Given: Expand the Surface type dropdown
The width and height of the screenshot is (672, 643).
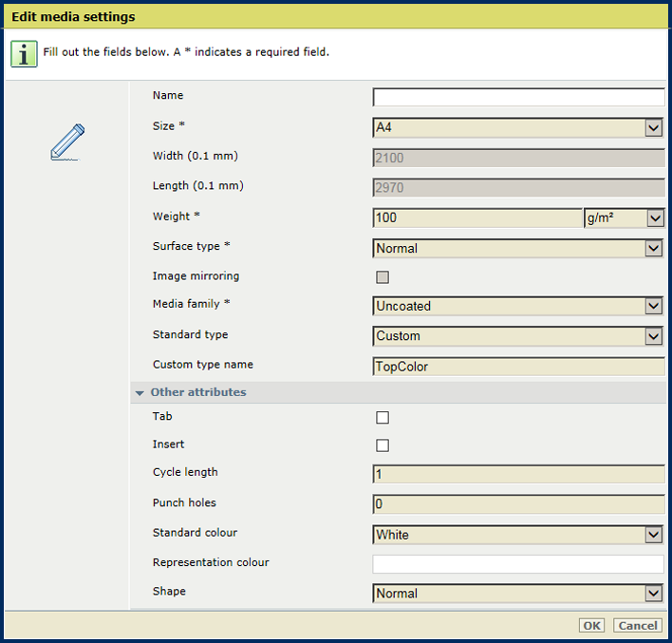Looking at the screenshot, I should [x=518, y=248].
